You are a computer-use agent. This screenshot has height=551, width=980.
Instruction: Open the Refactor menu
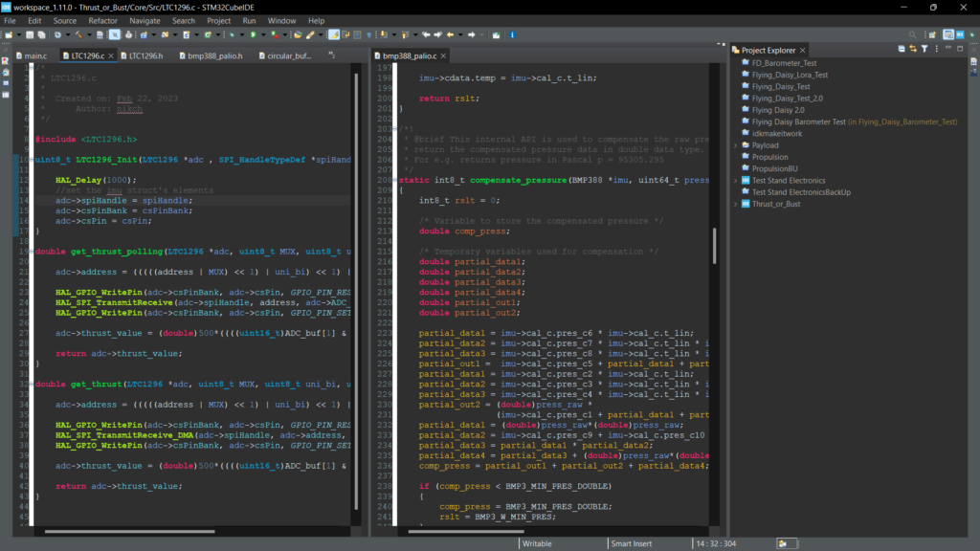[103, 20]
